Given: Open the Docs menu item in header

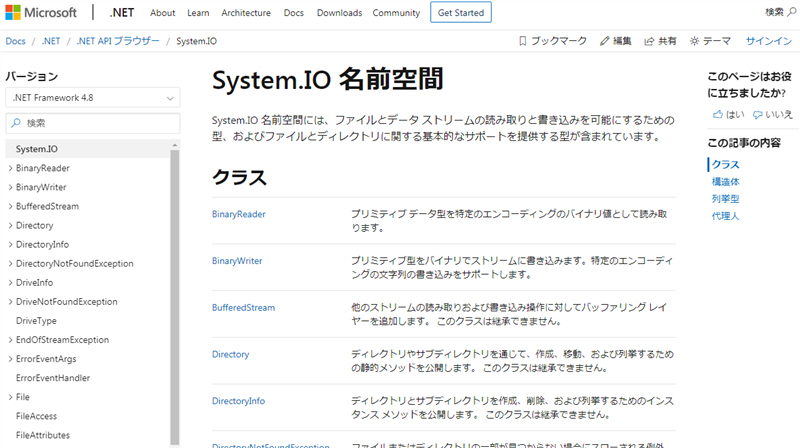Looking at the screenshot, I should [x=293, y=13].
